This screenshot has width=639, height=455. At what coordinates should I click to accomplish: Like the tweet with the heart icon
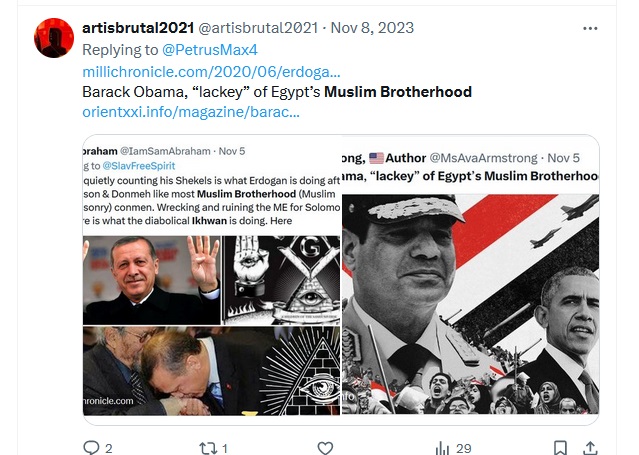pos(325,448)
